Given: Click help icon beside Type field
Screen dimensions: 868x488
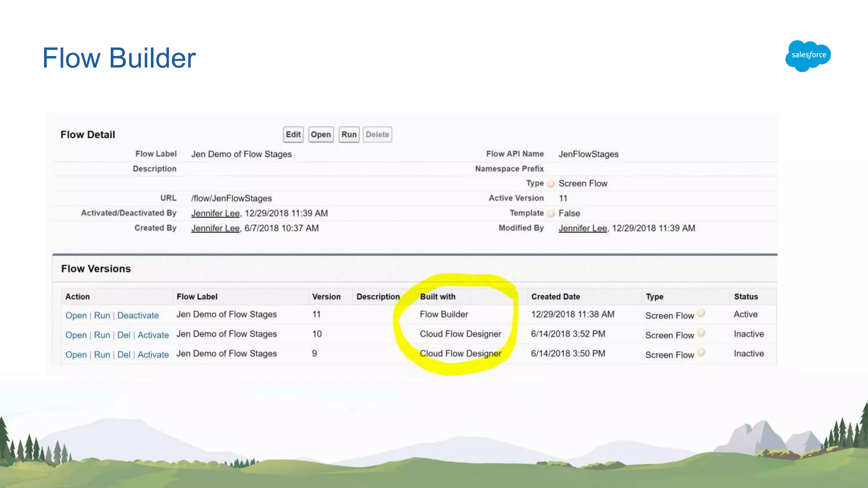Looking at the screenshot, I should 551,183.
